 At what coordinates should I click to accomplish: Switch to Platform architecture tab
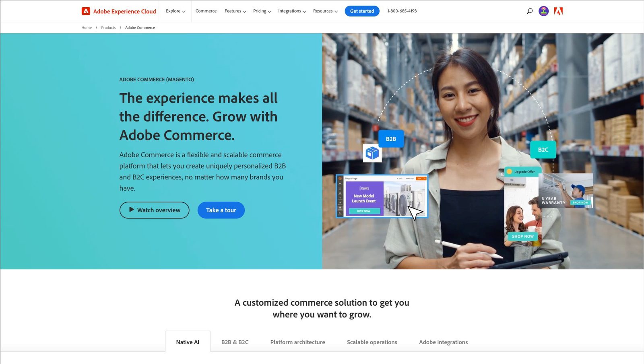coord(298,342)
